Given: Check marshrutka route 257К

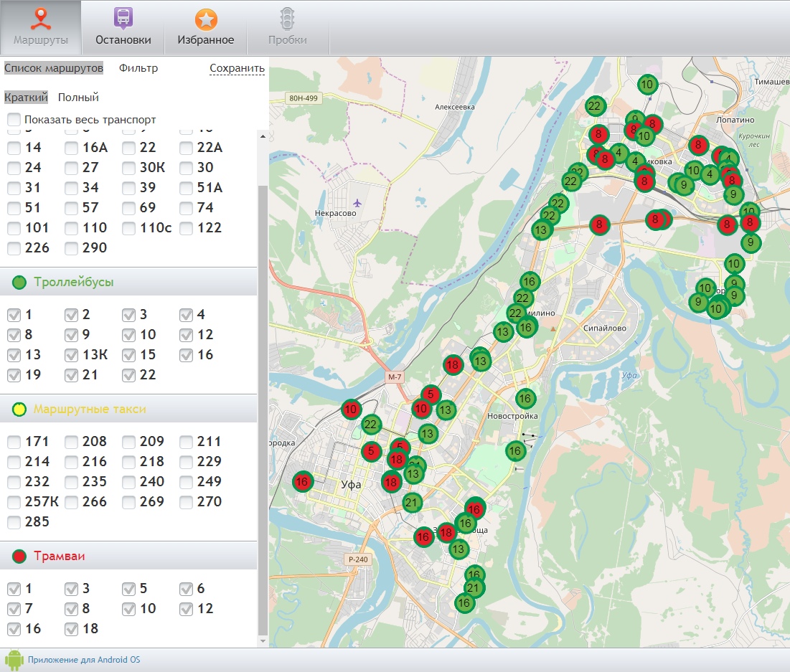Looking at the screenshot, I should (x=14, y=502).
